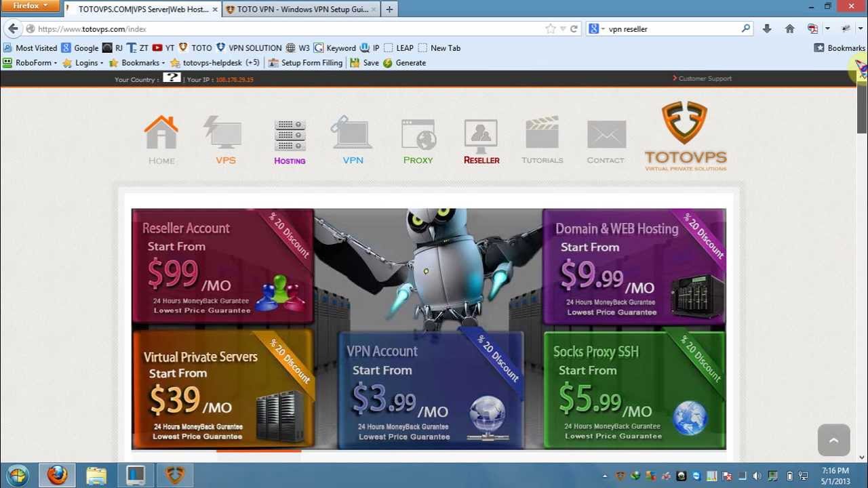The height and width of the screenshot is (488, 868).
Task: Show hidden system tray icons
Action: point(605,476)
